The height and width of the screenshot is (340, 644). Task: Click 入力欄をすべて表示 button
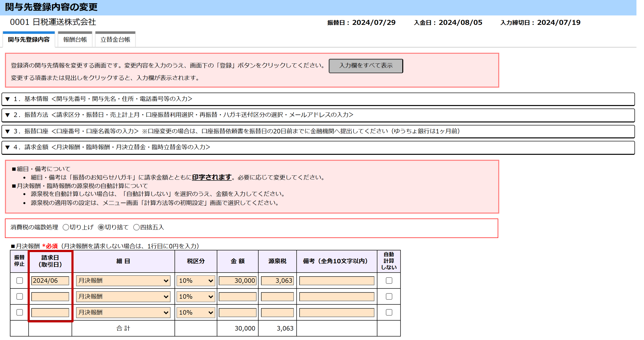(366, 66)
